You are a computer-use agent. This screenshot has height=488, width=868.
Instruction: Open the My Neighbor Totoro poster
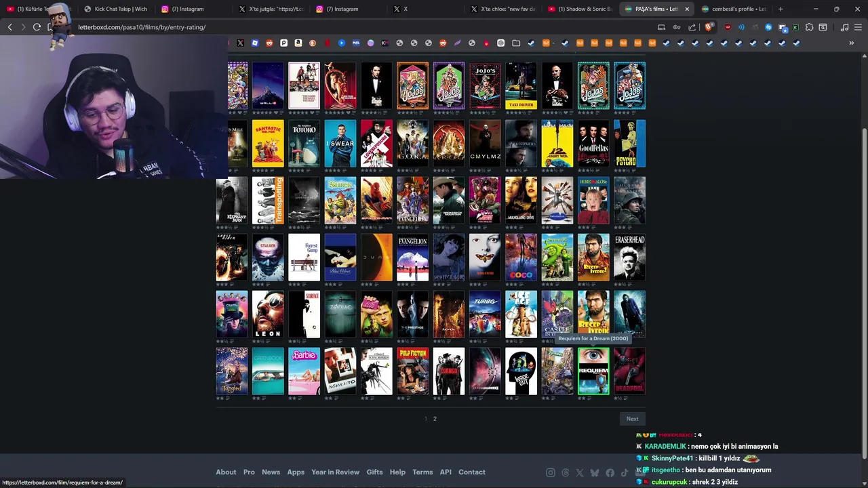tap(304, 143)
